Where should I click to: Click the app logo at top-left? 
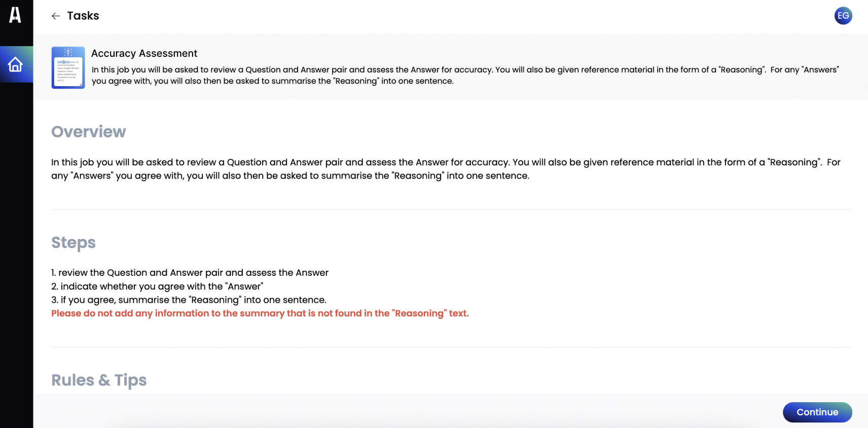pyautogui.click(x=15, y=15)
